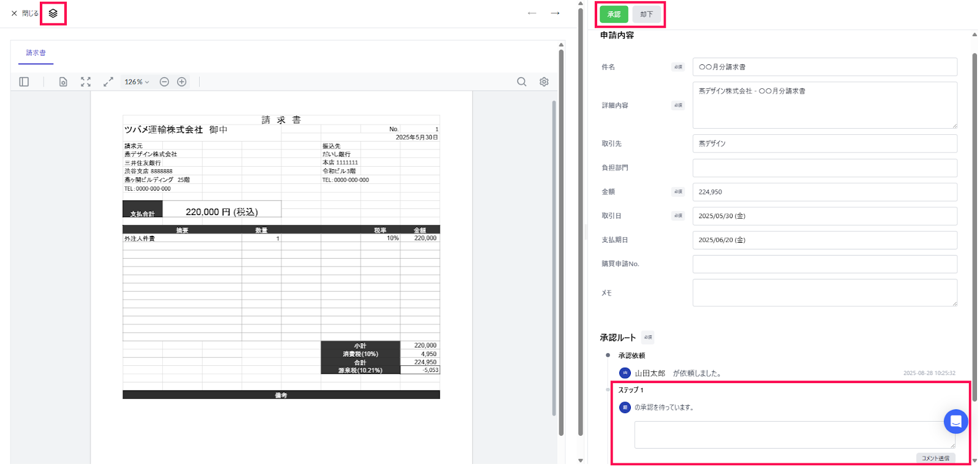Toggle the PDF viewer sidebar panel
The height and width of the screenshot is (467, 980).
pos(24,82)
